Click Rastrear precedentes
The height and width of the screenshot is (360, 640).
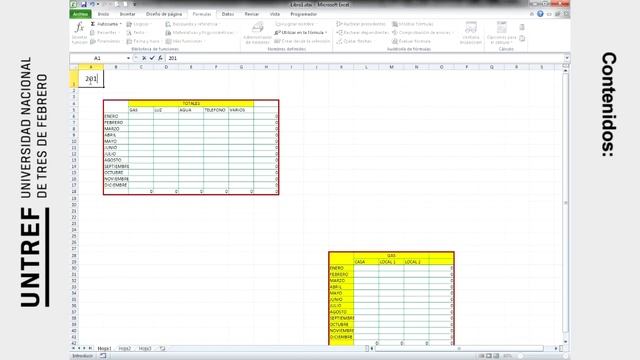pyautogui.click(x=361, y=24)
